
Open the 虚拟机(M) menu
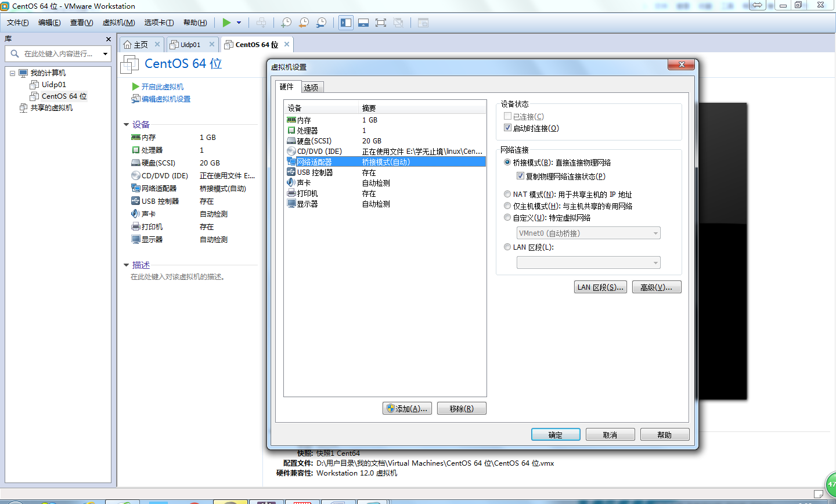point(118,23)
